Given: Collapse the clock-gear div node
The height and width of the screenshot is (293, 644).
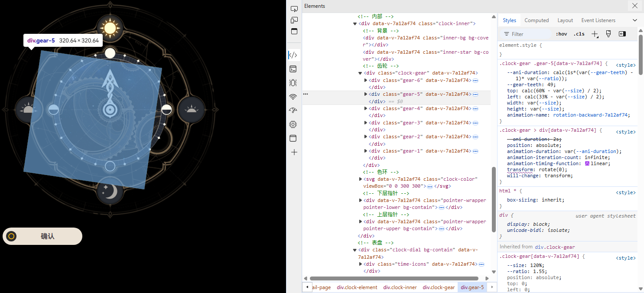Looking at the screenshot, I should coord(361,73).
